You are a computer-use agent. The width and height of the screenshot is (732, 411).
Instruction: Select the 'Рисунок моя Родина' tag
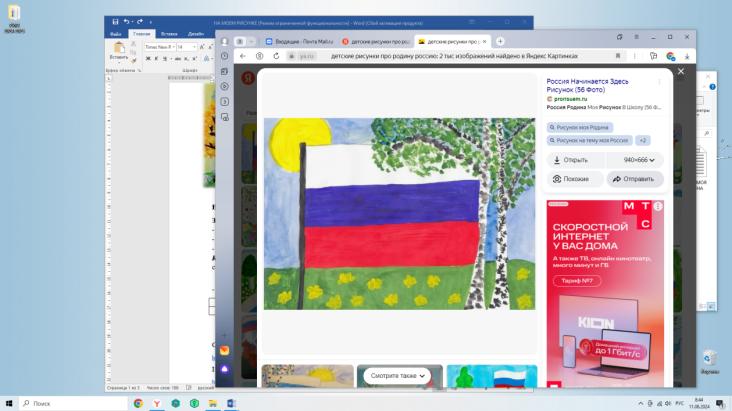coord(580,127)
